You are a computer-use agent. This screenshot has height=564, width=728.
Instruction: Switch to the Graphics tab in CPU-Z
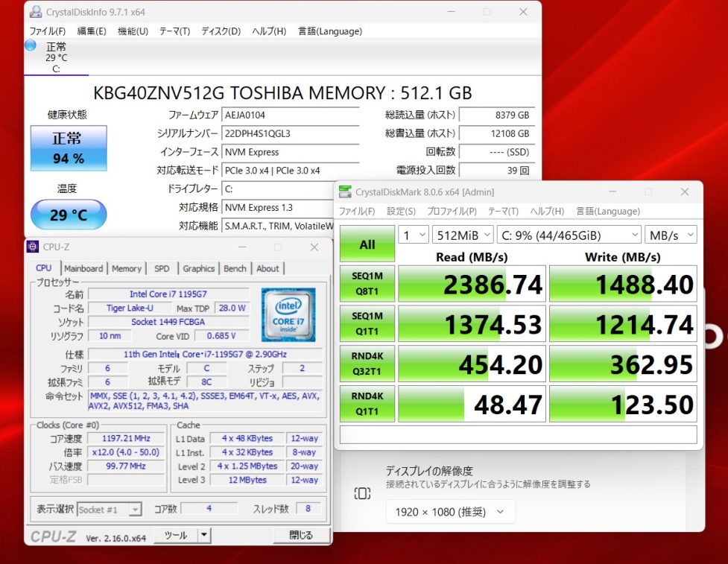click(x=199, y=268)
